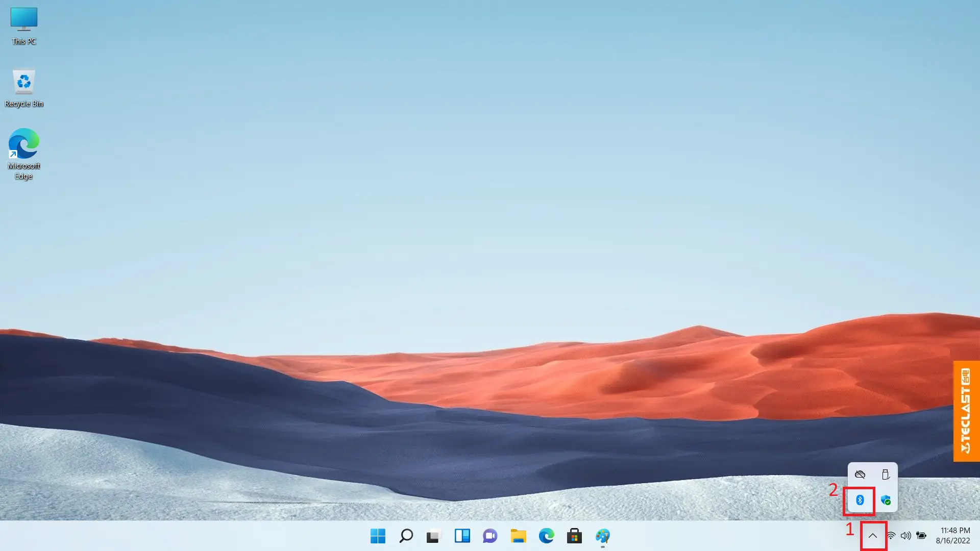Image resolution: width=980 pixels, height=551 pixels.
Task: Open Search from the taskbar
Action: (x=406, y=536)
